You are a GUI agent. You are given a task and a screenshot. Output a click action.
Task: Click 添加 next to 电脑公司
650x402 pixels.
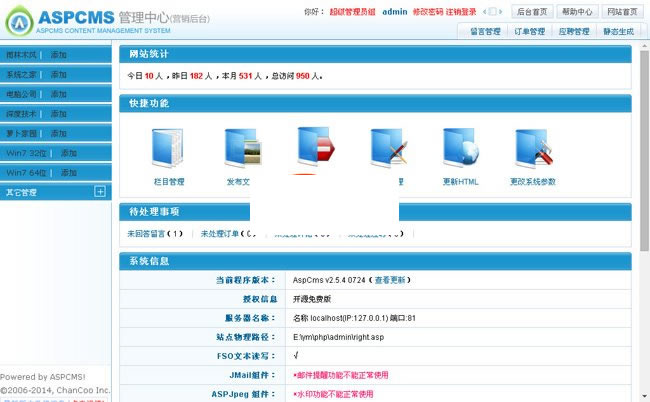click(58, 94)
